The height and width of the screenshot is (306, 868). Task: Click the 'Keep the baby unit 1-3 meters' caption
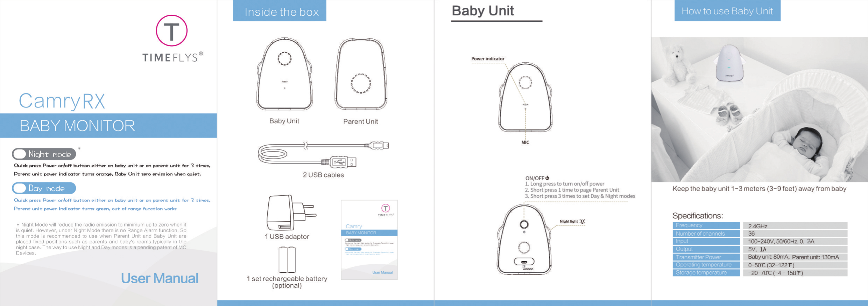pos(759,189)
